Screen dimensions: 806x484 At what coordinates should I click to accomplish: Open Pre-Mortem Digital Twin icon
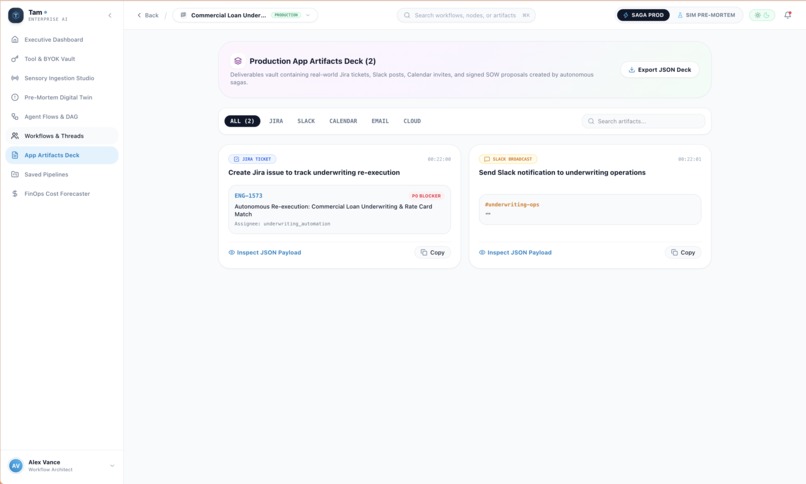click(15, 97)
